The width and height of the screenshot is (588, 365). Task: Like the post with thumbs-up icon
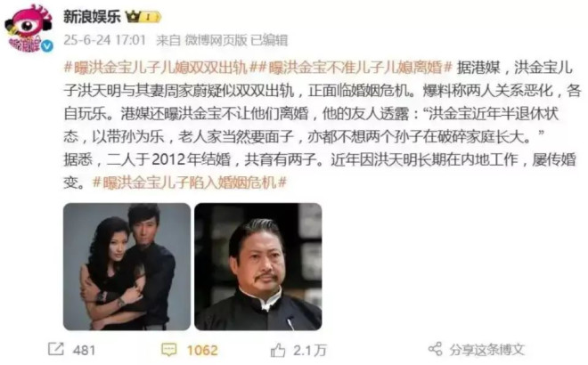(x=278, y=351)
